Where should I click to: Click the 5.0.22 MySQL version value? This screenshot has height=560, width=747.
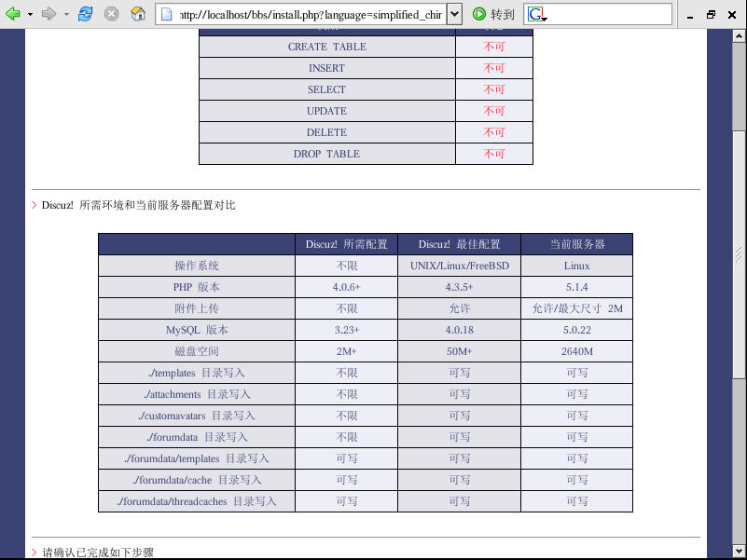(577, 330)
